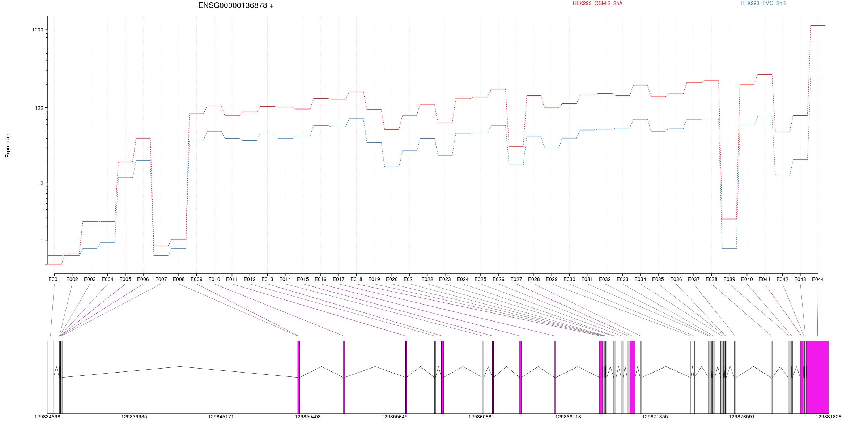Click the white first exon box in gene model
The width and height of the screenshot is (868, 434).
point(50,377)
